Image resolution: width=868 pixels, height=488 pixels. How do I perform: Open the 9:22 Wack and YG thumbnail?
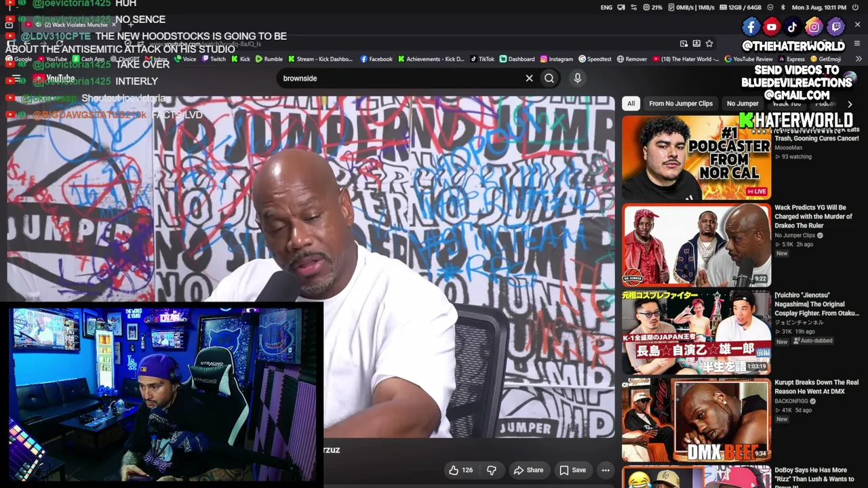pos(696,245)
